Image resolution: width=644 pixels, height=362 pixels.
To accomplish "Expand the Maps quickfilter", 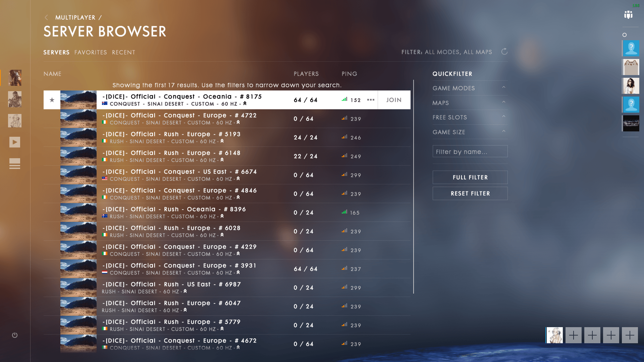I will tap(470, 103).
